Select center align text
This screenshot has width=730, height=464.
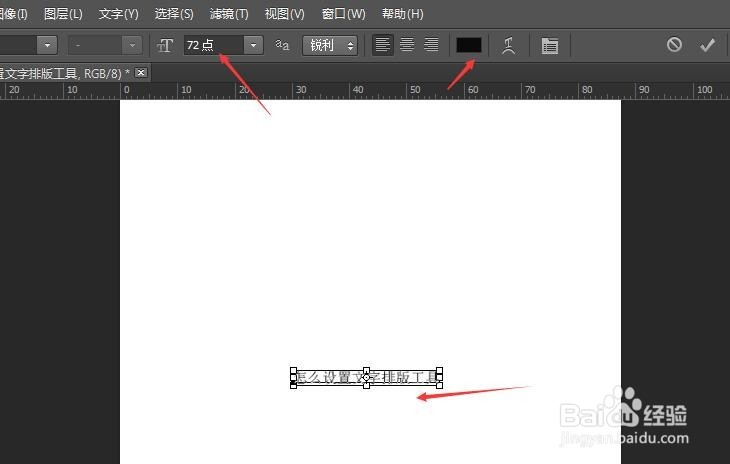[x=407, y=45]
